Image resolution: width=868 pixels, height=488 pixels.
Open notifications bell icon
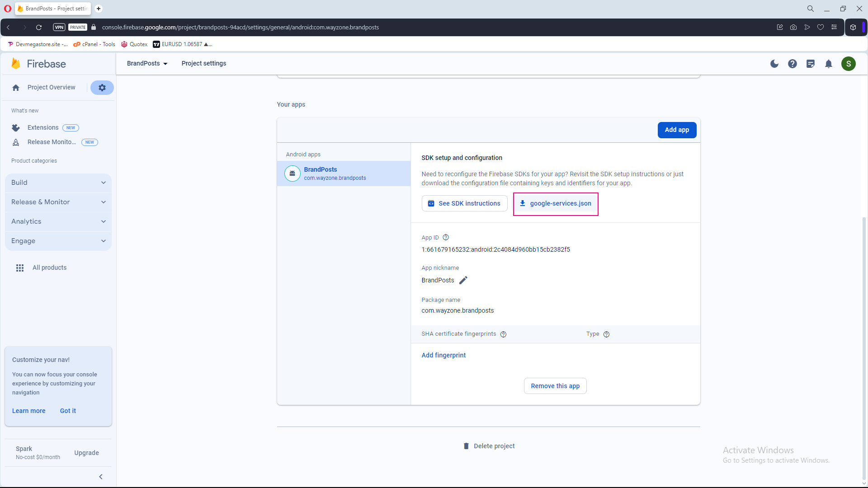pos(829,64)
